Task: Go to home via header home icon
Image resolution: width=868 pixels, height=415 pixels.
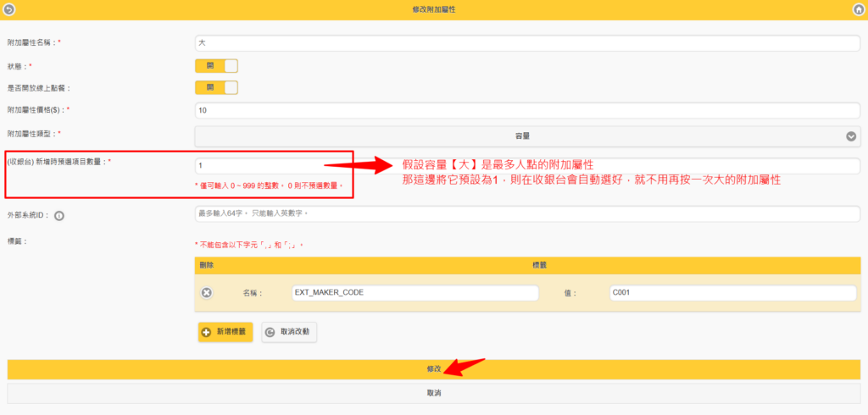Action: click(859, 9)
